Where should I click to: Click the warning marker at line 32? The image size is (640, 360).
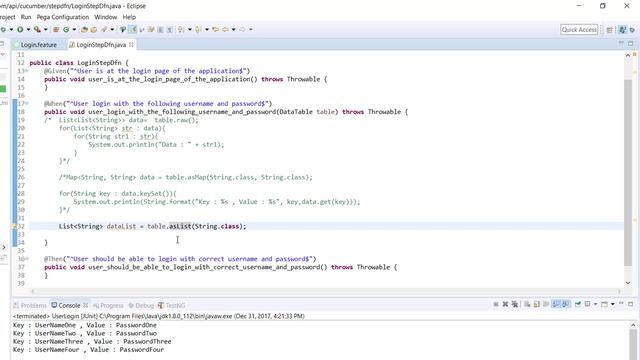tap(15, 226)
